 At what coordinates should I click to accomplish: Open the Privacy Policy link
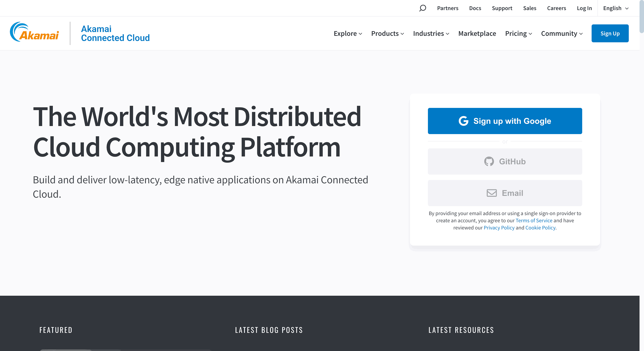click(499, 227)
